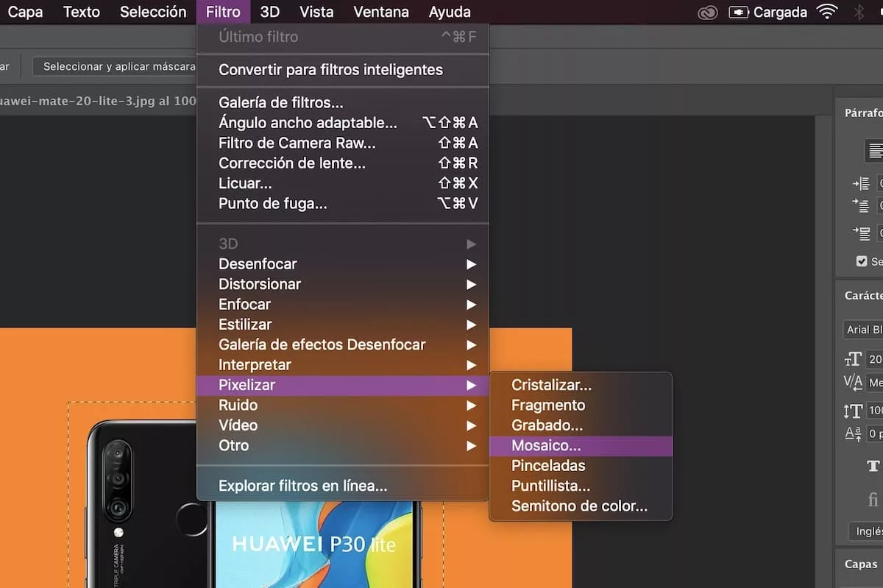Switch to the huawei-mate-20-lite-3.jpg document tab
The height and width of the screenshot is (588, 883).
coord(98,102)
